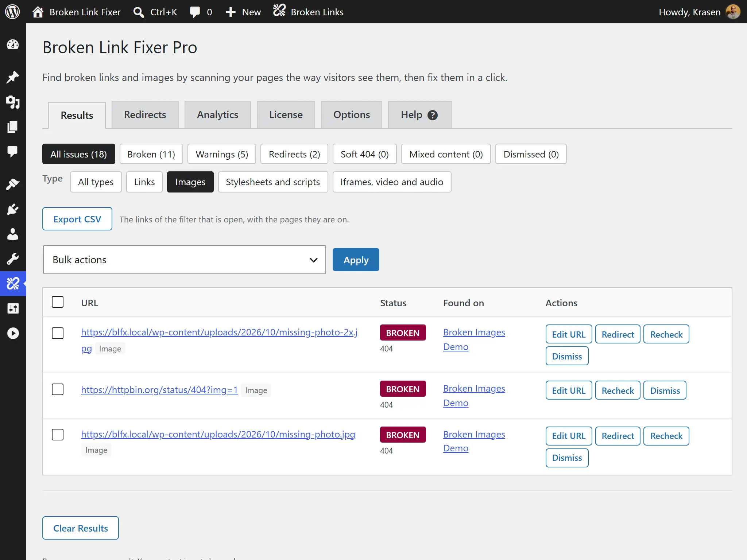The height and width of the screenshot is (560, 747).
Task: Click the Clear Results button
Action: coord(81,528)
